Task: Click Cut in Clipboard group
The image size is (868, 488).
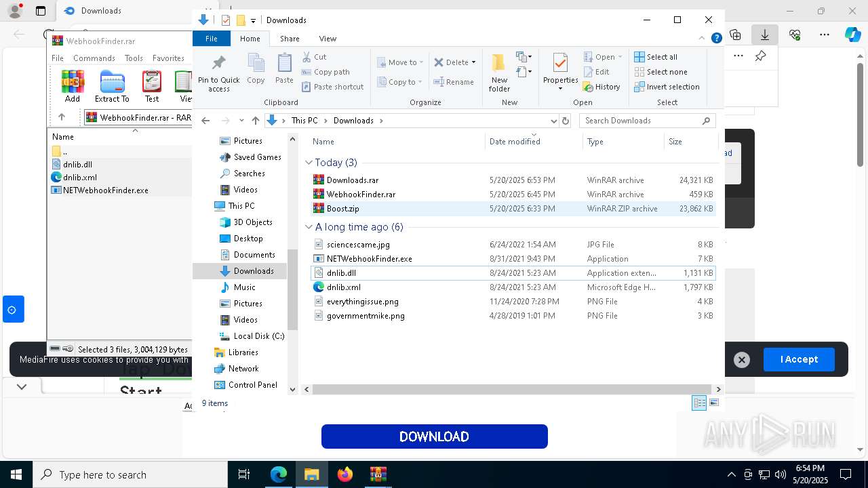Action: click(x=314, y=57)
